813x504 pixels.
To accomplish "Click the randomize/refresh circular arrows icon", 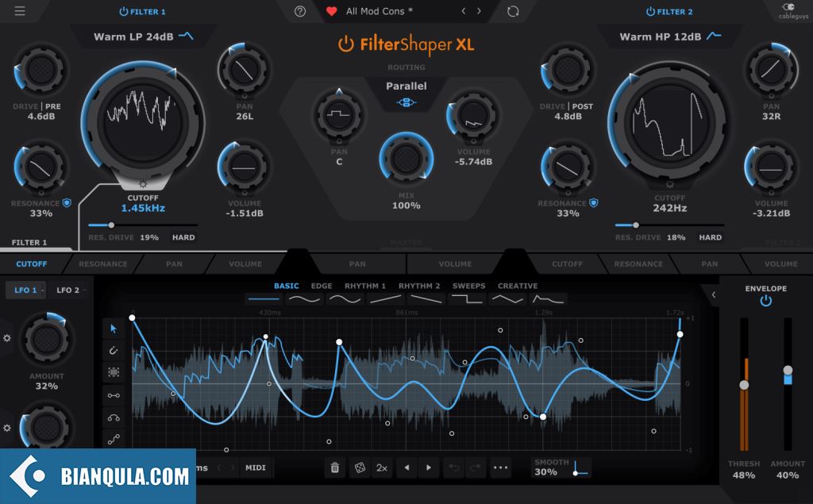I will point(513,11).
